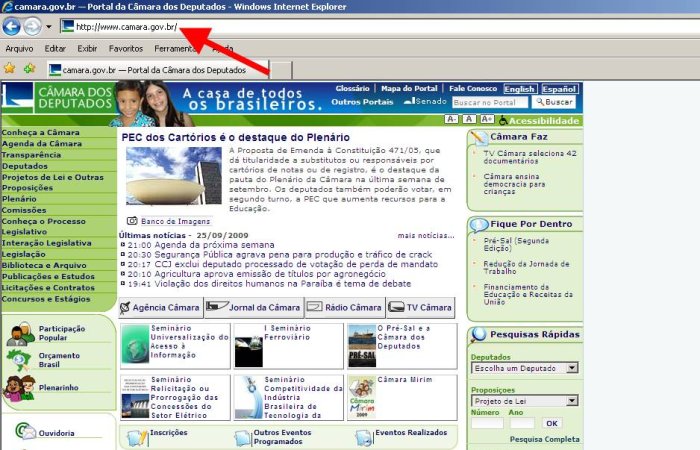Open the Acessibilidade wheelchair link
The width and height of the screenshot is (700, 450).
point(539,120)
